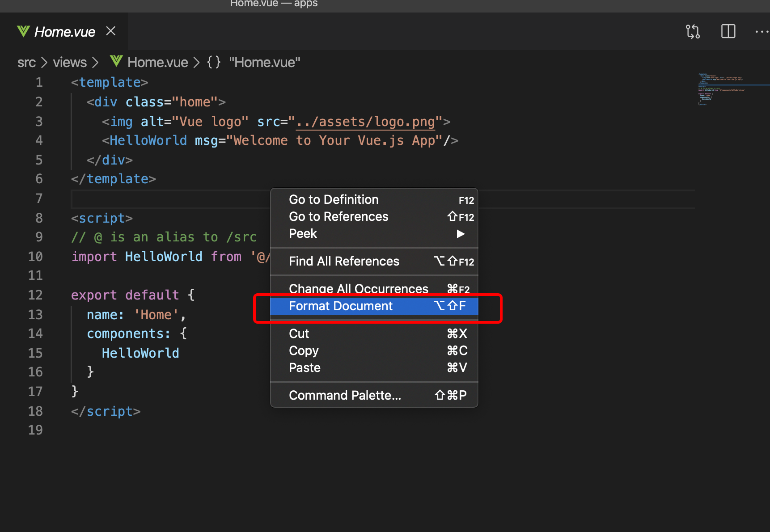
Task: Choose Go to Definition in context menu
Action: [374, 199]
